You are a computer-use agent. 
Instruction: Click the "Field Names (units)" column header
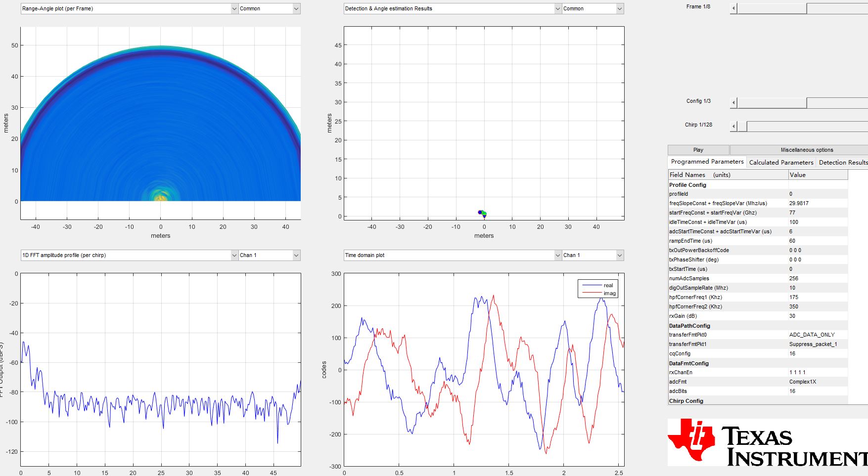coord(728,174)
